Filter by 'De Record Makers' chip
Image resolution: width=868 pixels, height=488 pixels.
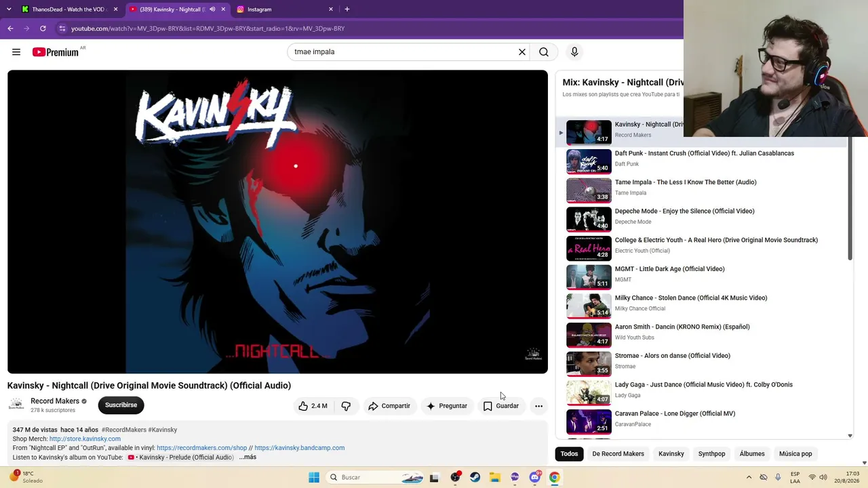coord(618,454)
